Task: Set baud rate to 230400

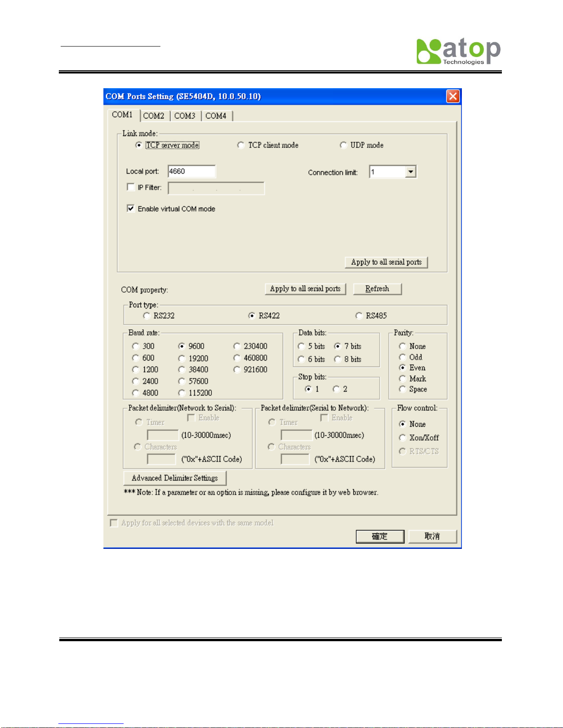Action: click(x=237, y=346)
